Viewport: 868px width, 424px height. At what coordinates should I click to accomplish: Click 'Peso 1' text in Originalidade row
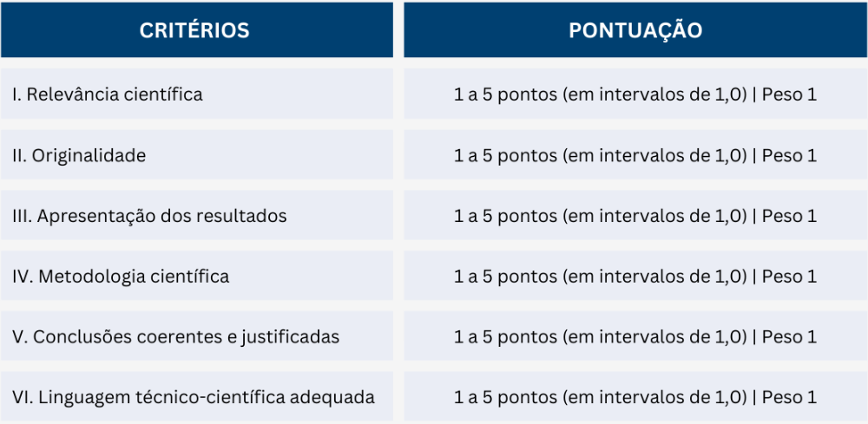[x=789, y=155]
